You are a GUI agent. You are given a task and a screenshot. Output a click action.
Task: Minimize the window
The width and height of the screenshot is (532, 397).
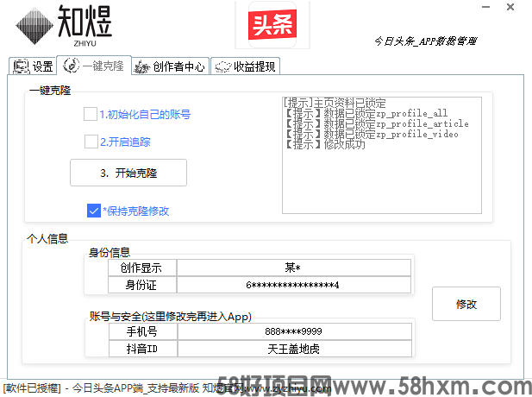click(485, 7)
